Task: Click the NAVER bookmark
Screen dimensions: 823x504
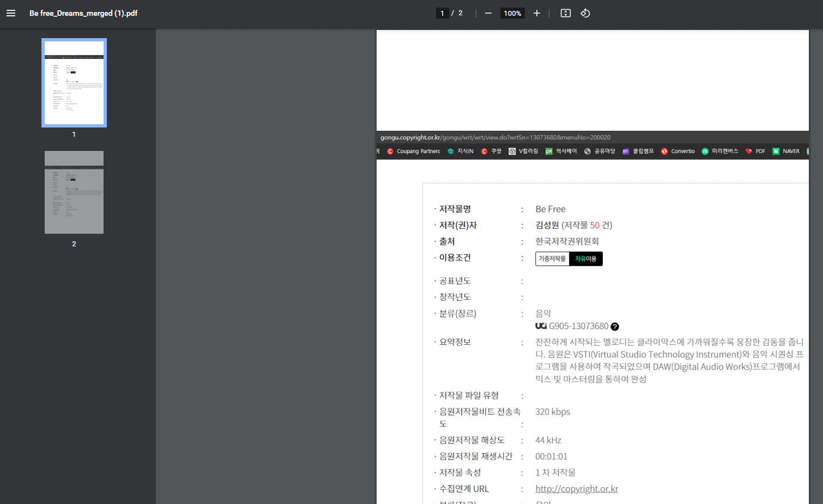Action: point(786,151)
